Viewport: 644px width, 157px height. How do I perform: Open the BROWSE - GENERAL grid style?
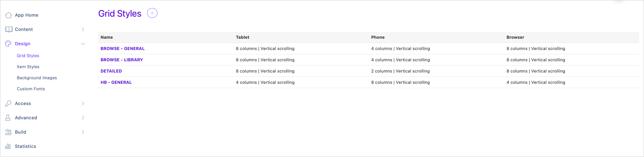(x=123, y=48)
